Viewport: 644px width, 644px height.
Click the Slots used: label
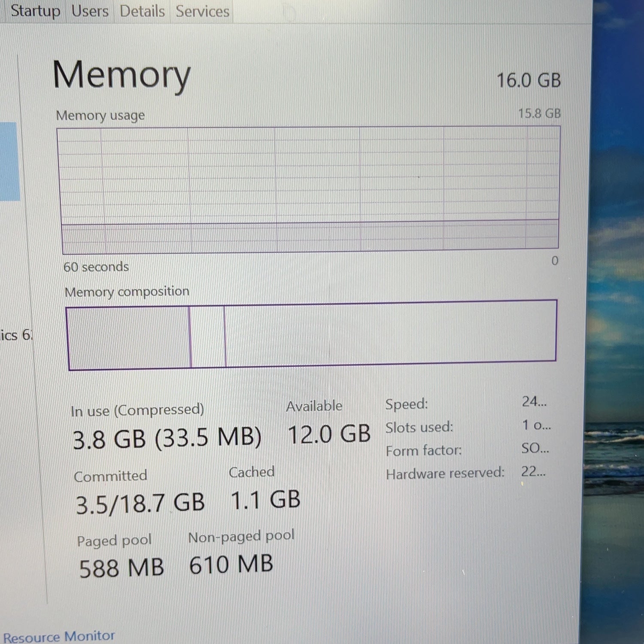(419, 427)
